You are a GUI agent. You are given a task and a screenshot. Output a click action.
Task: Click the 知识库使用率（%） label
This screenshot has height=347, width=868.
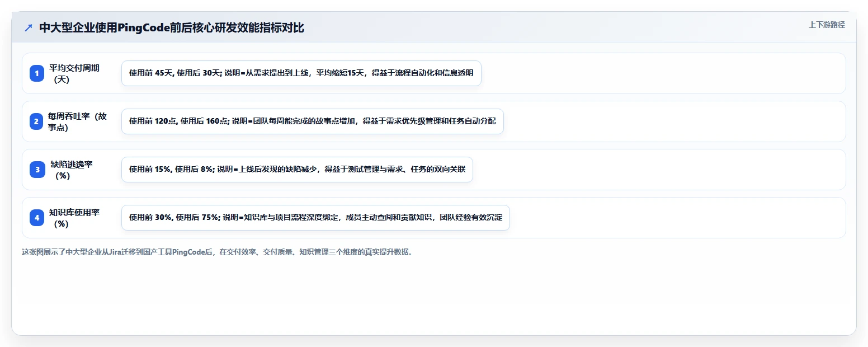click(x=74, y=218)
